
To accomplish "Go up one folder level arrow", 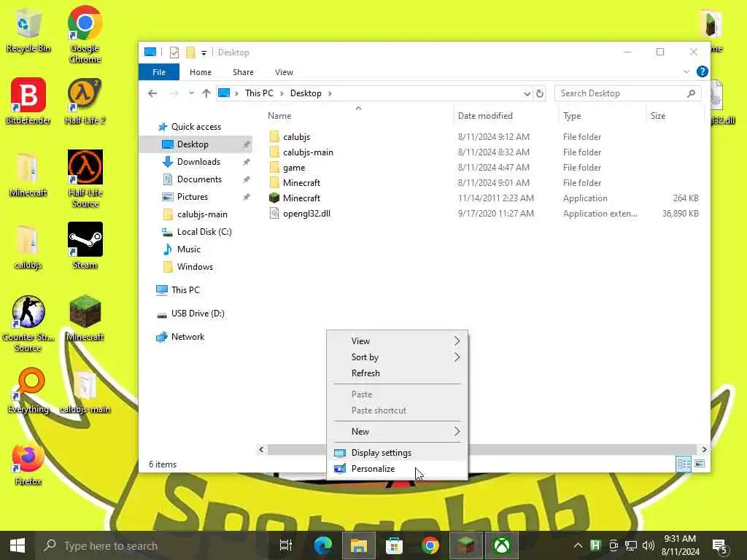I will pos(206,93).
